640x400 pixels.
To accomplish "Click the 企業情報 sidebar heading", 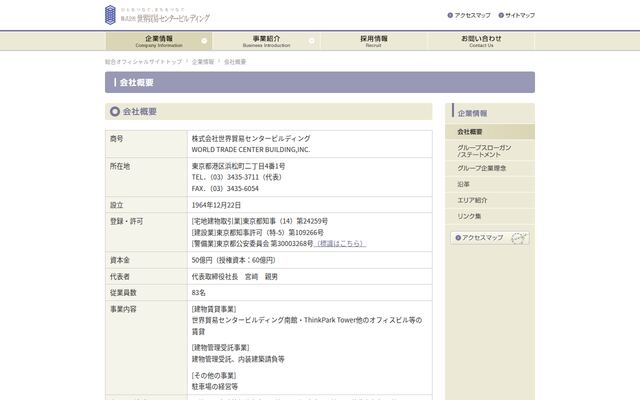I will point(472,113).
